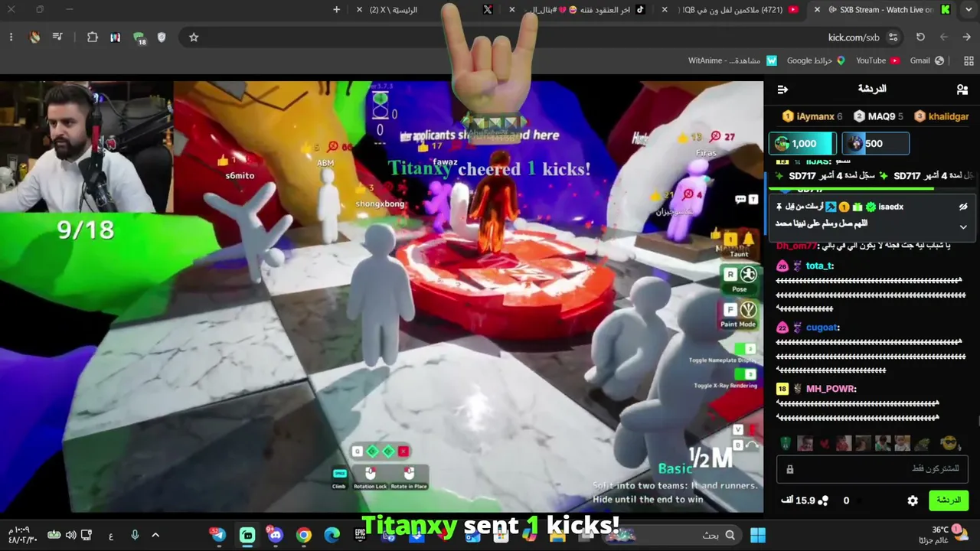Open Google Chrome from the taskbar
980x551 pixels.
[304, 535]
